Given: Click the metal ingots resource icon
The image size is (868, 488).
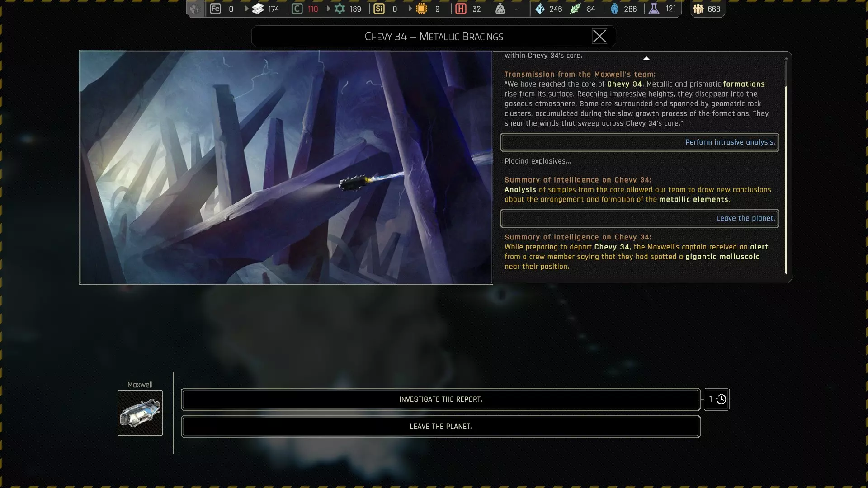Looking at the screenshot, I should coord(258,9).
